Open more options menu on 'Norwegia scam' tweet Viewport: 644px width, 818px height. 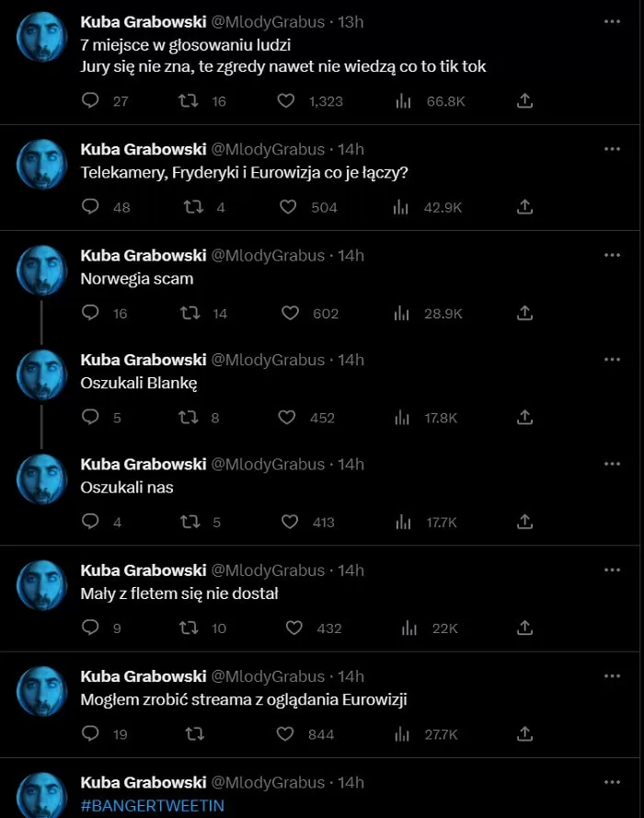(x=612, y=254)
